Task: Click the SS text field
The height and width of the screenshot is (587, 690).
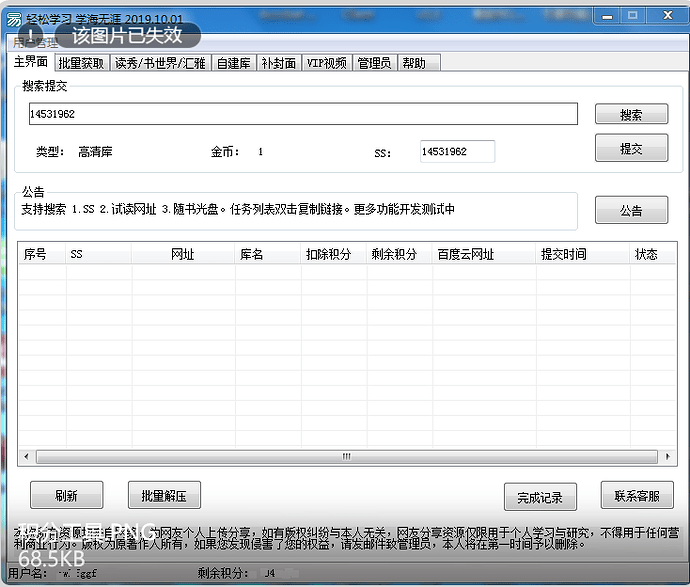Action: coord(457,152)
